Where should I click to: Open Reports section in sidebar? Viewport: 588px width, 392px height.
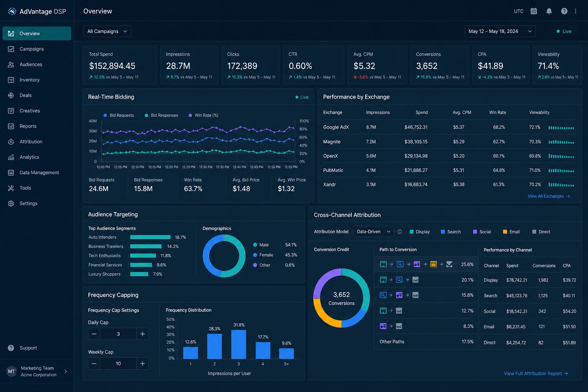(37, 126)
